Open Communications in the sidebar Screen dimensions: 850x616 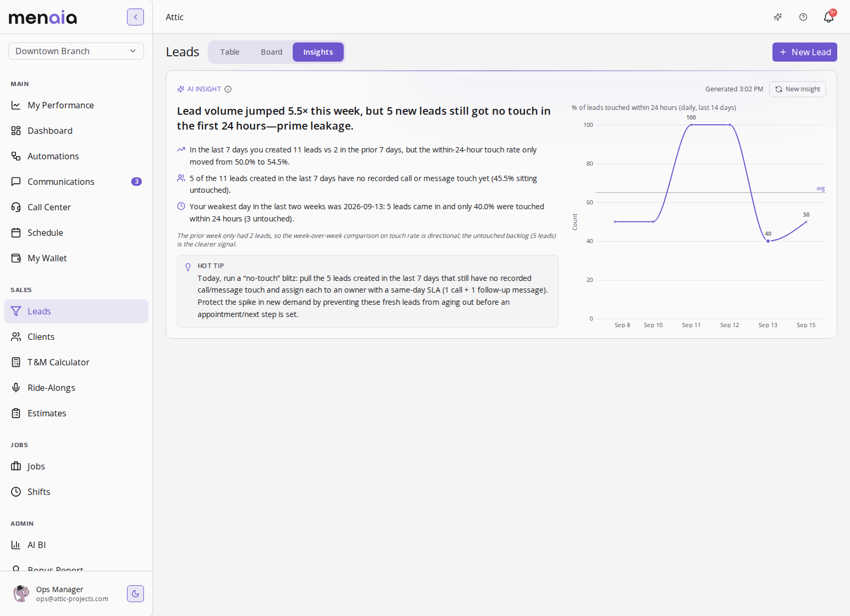coord(76,182)
